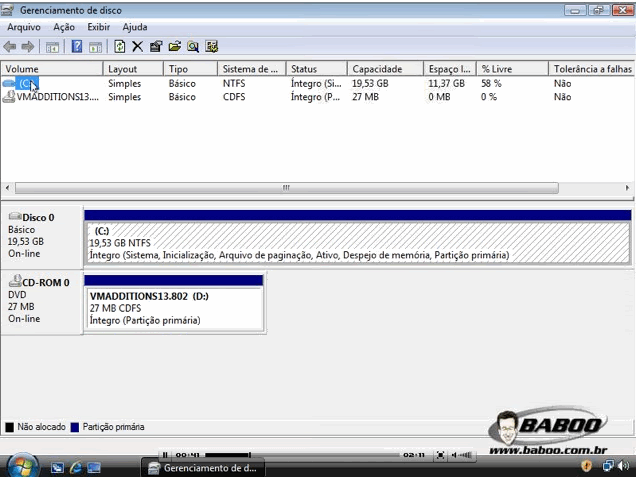The width and height of the screenshot is (636, 477).
Task: Open the Arquivo menu
Action: 24,27
